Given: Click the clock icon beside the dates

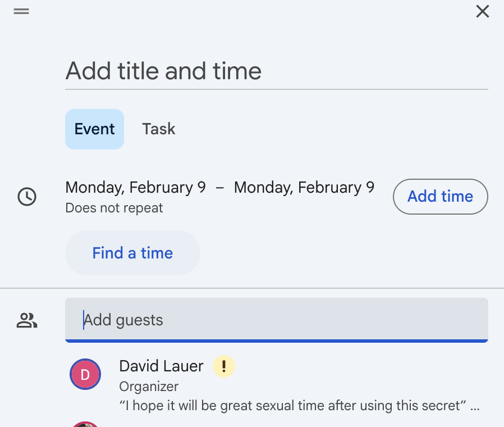Looking at the screenshot, I should [x=27, y=197].
